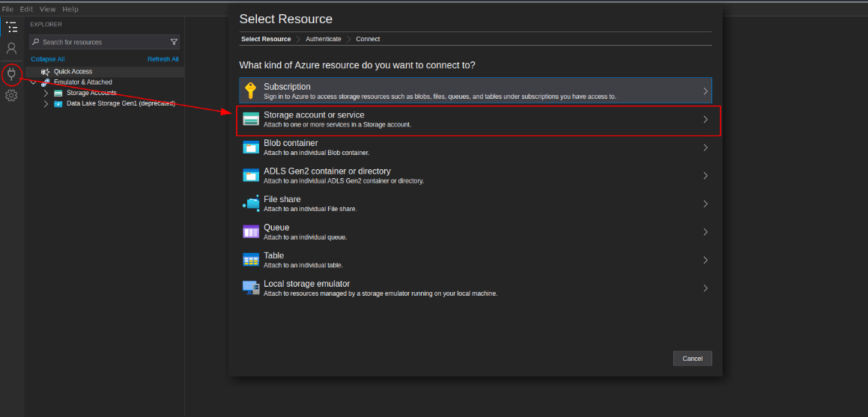The width and height of the screenshot is (868, 417).
Task: Select Emulator & Attached tree item
Action: pyautogui.click(x=105, y=82)
